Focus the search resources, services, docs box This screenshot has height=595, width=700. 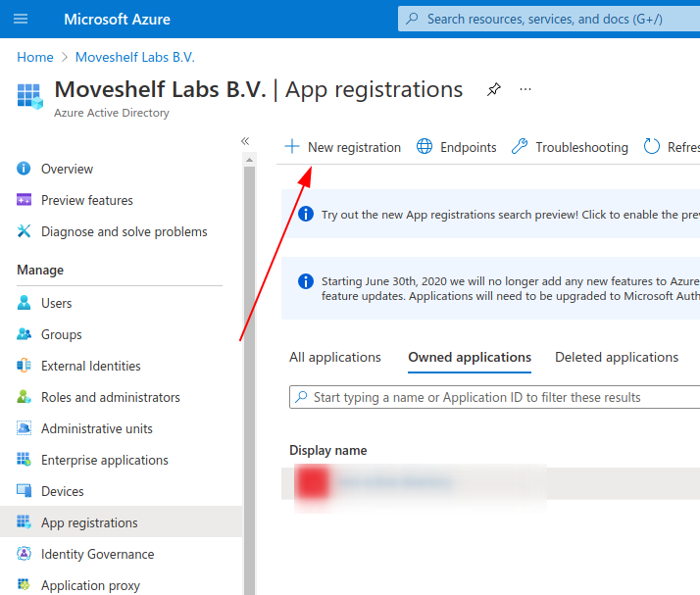(549, 19)
